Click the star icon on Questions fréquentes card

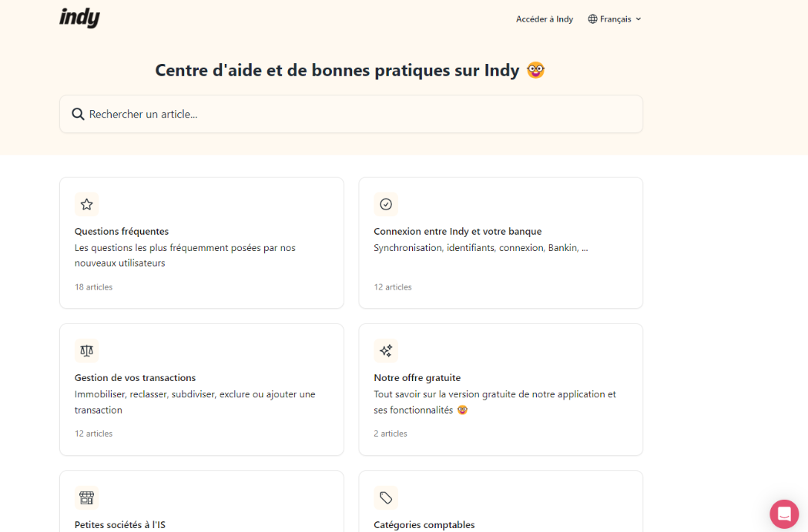point(86,204)
